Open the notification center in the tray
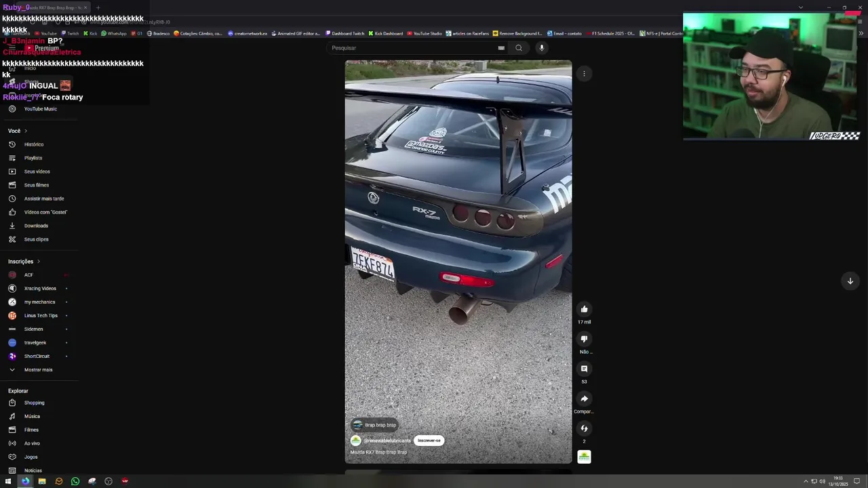This screenshot has height=488, width=868. (x=856, y=481)
